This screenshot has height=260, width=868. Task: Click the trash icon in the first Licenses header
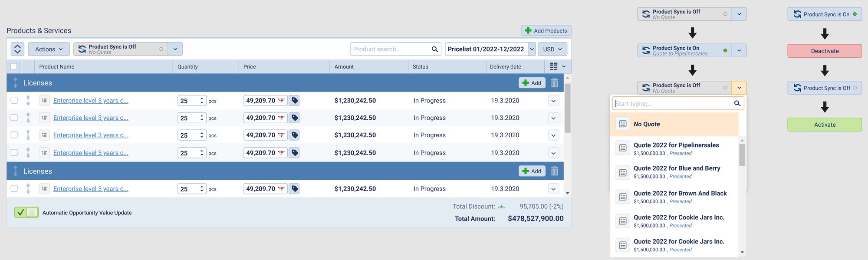(x=555, y=83)
